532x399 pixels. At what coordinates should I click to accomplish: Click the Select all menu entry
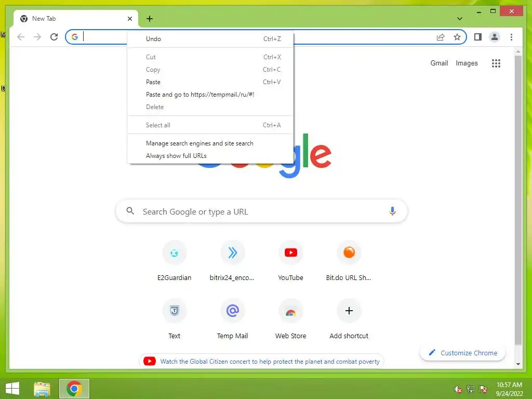(x=210, y=125)
